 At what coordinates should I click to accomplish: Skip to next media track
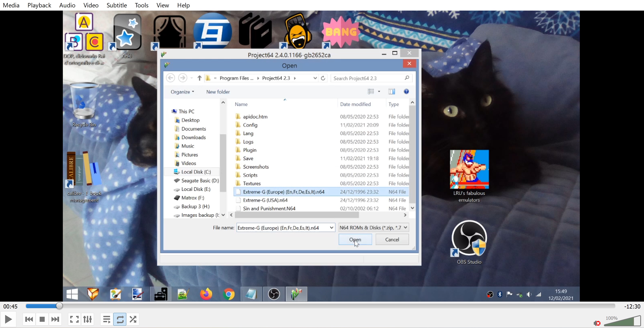pyautogui.click(x=55, y=319)
